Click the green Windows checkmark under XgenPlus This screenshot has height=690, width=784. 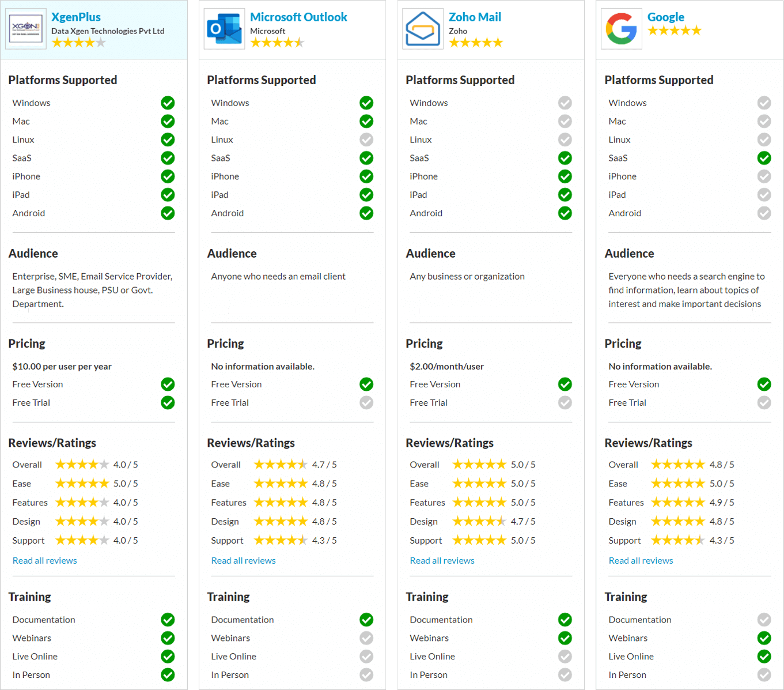168,103
